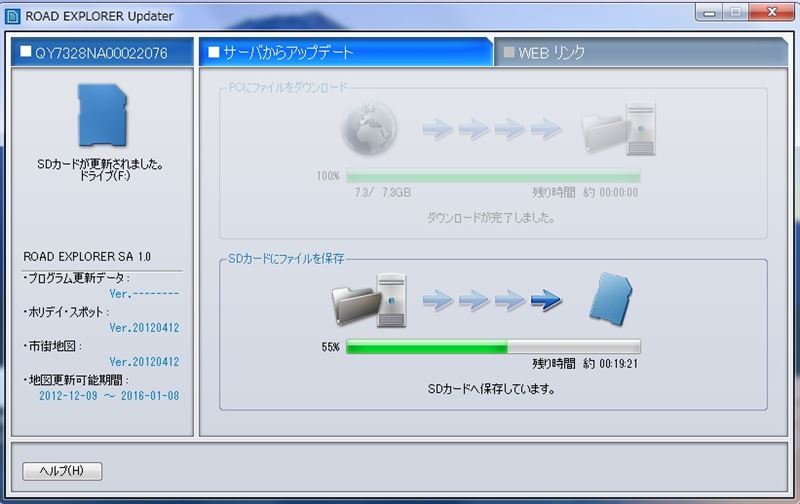Click the 残り時間 約 00:00:00 download time
Screen dimensions: 800x504
[x=585, y=192]
